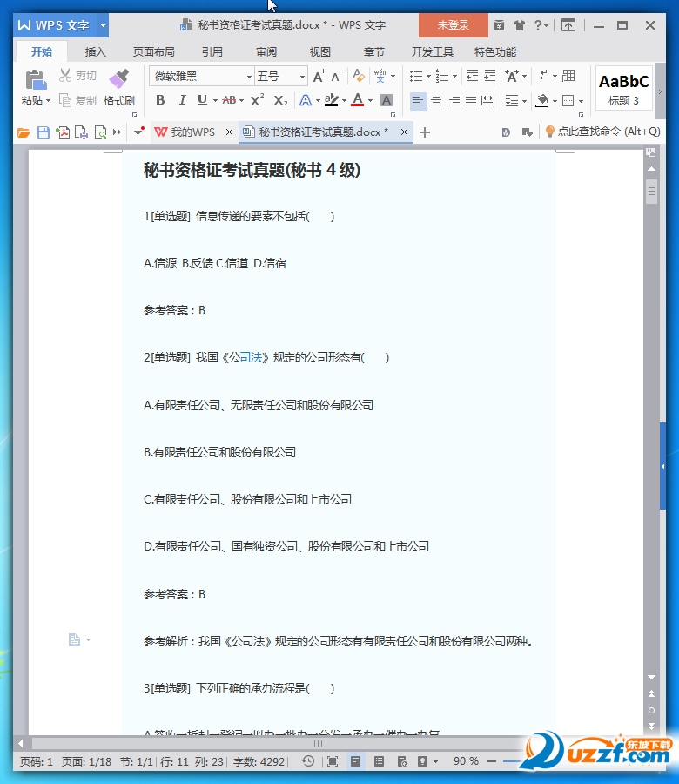The image size is (679, 784).
Task: Toggle Italic formatting
Action: [x=182, y=100]
